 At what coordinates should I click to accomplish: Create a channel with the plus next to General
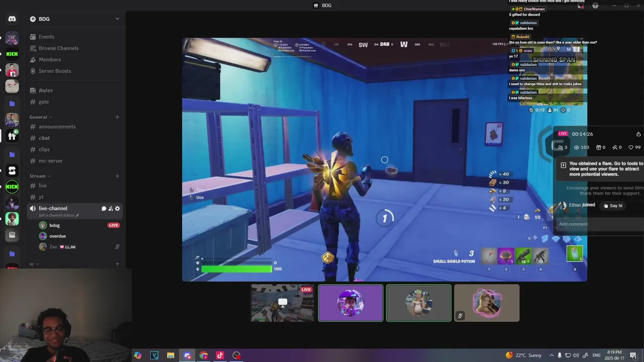pos(117,117)
